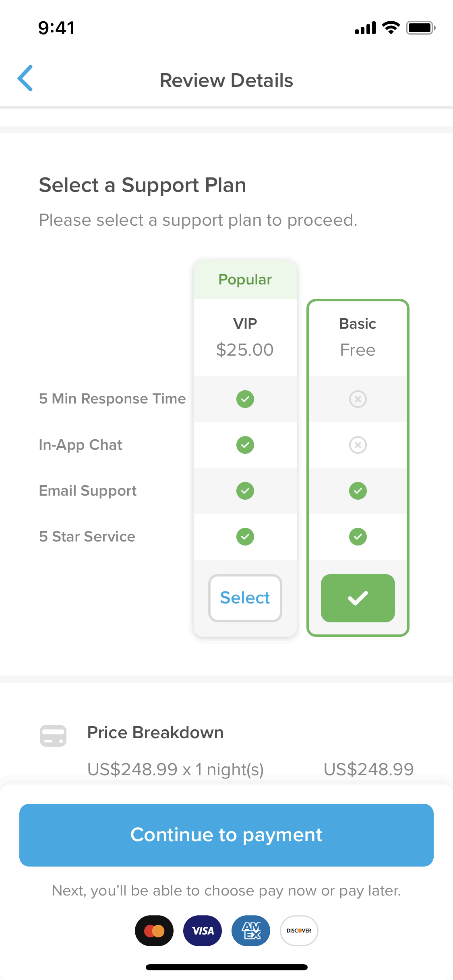Tap the Popular badge on VIP
The image size is (453, 980).
[x=245, y=280]
